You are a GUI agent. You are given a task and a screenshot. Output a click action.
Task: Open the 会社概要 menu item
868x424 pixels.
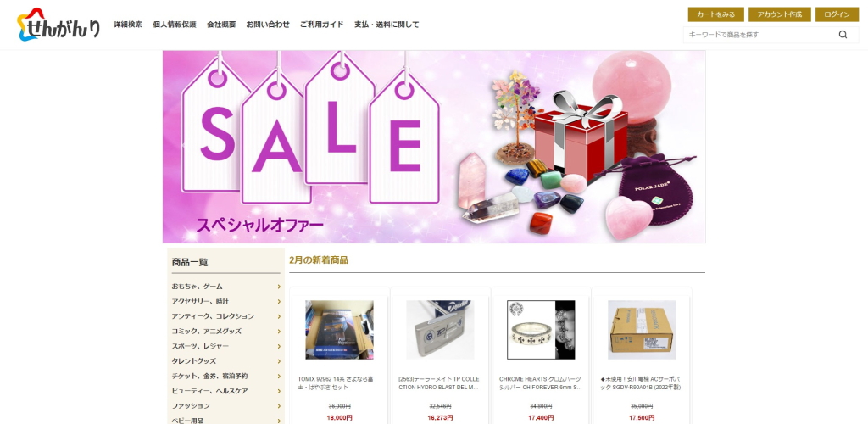(221, 25)
